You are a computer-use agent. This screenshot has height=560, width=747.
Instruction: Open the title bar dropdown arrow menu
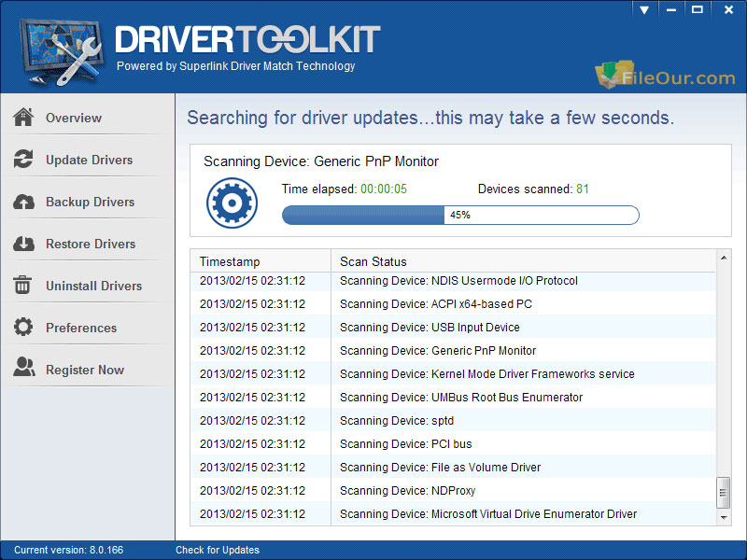644,9
